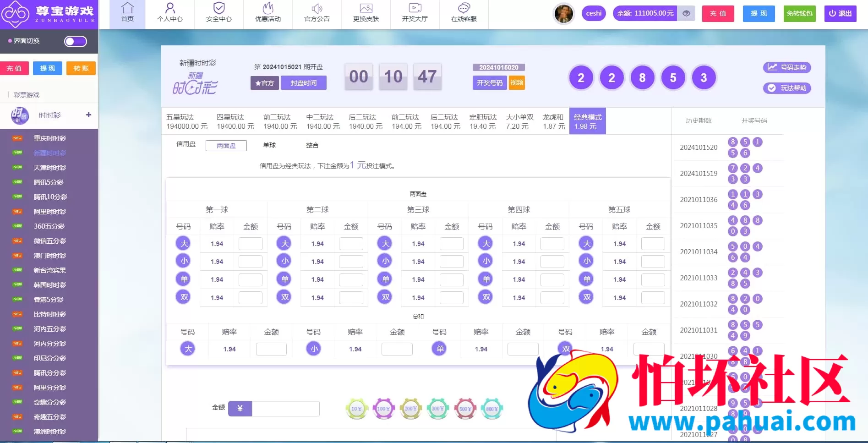868x443 pixels.
Task: Switch to the 单球 betting panel
Action: click(x=269, y=145)
